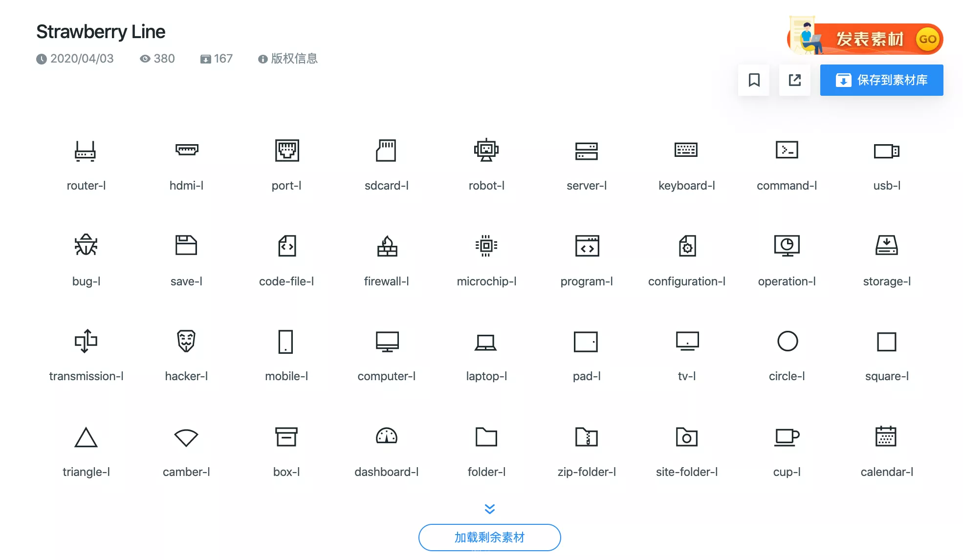Select the cup-l icon
This screenshot has height=560, width=963.
tap(787, 436)
